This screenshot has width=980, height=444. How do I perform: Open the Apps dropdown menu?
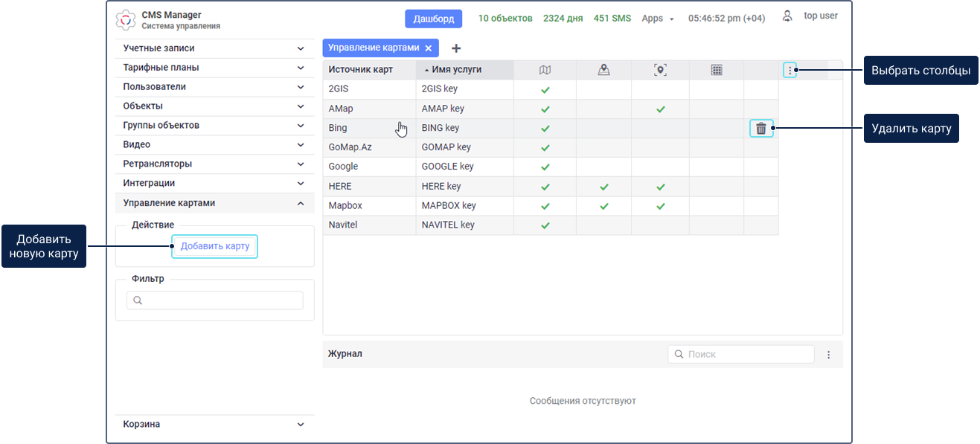pyautogui.click(x=658, y=19)
